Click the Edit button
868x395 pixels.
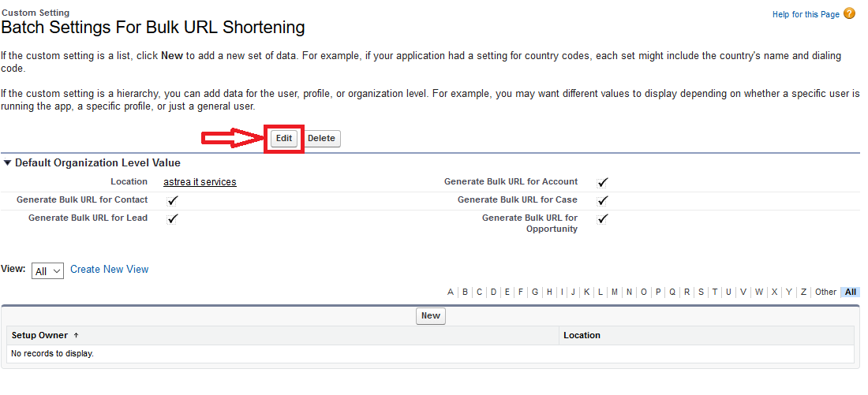(284, 139)
